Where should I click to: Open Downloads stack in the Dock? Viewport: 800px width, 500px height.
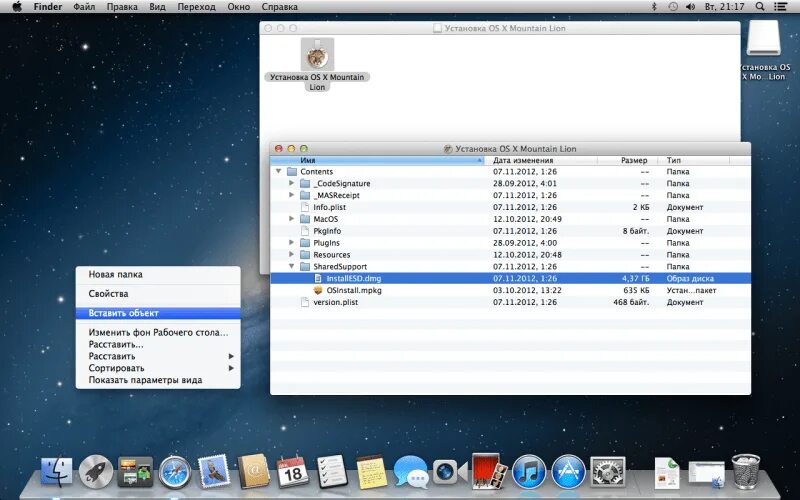click(707, 472)
